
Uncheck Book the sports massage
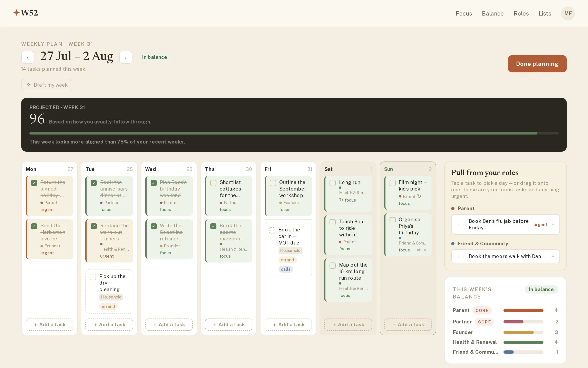(x=213, y=226)
